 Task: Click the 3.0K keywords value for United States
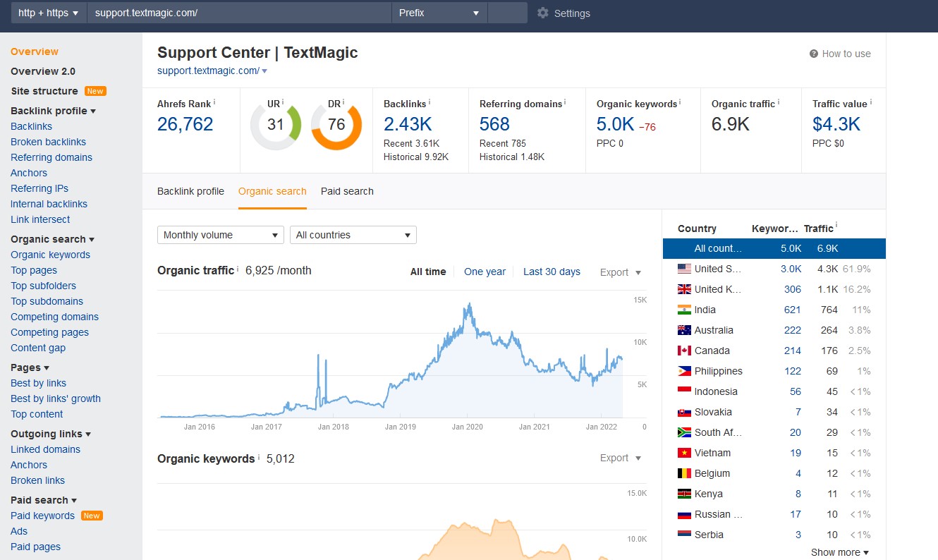(x=791, y=269)
